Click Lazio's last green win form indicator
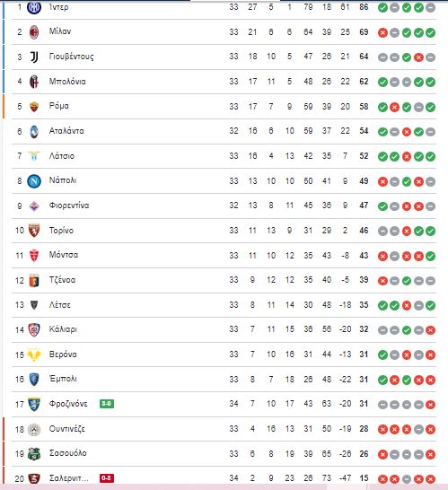Screen dimensions: 448x490 [x=430, y=156]
